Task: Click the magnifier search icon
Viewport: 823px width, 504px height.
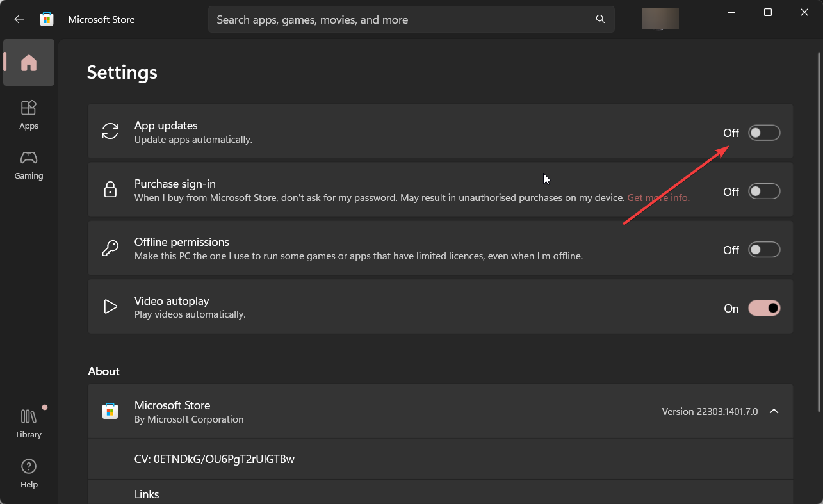Action: coord(600,19)
